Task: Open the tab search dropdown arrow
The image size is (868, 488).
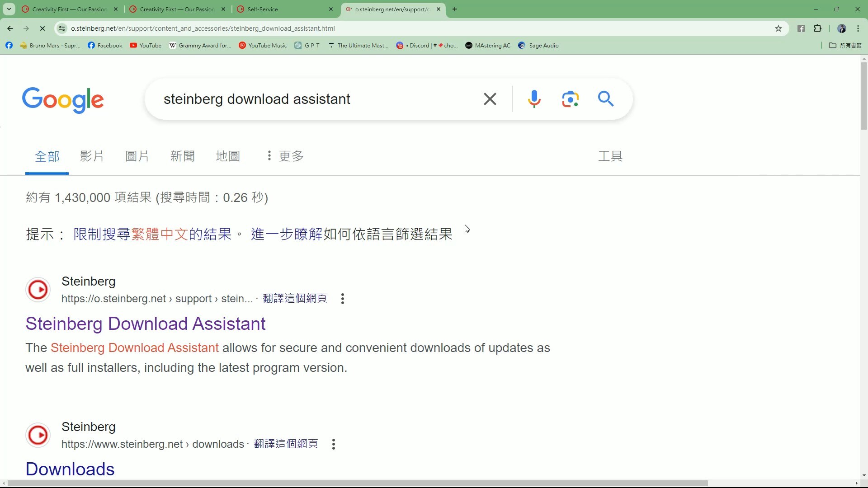Action: point(9,9)
